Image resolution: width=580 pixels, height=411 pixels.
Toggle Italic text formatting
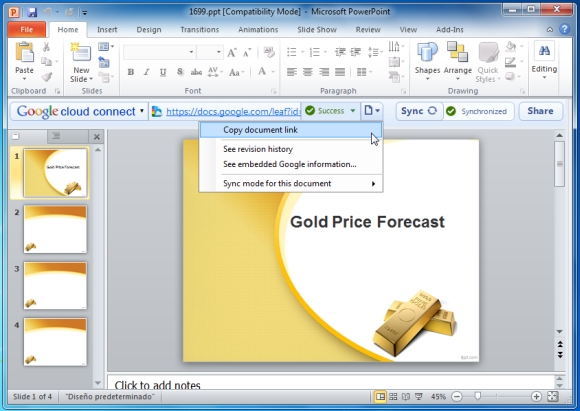coord(147,72)
